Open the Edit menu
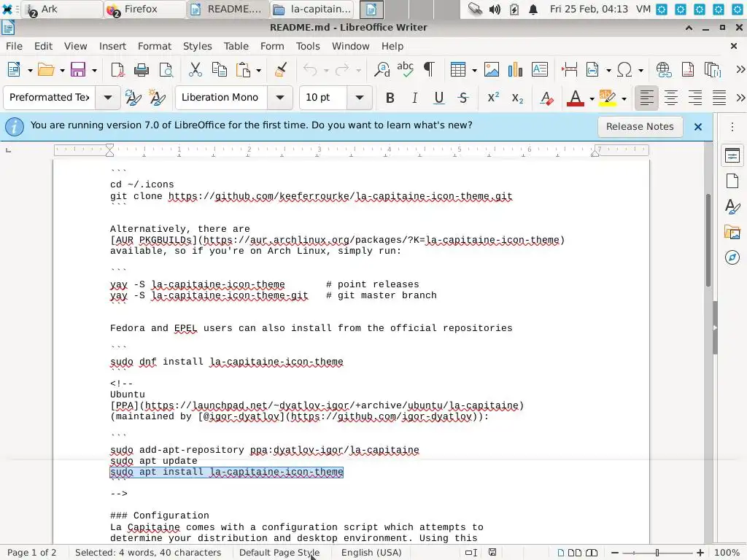The height and width of the screenshot is (560, 747). (43, 46)
